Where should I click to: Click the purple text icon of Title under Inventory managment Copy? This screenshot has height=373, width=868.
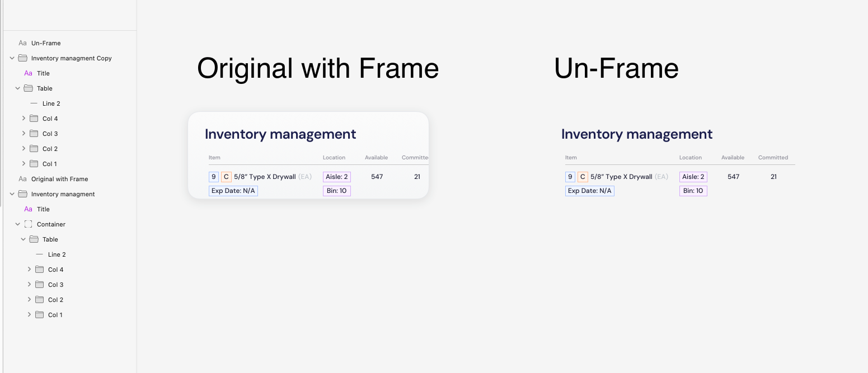pos(28,73)
